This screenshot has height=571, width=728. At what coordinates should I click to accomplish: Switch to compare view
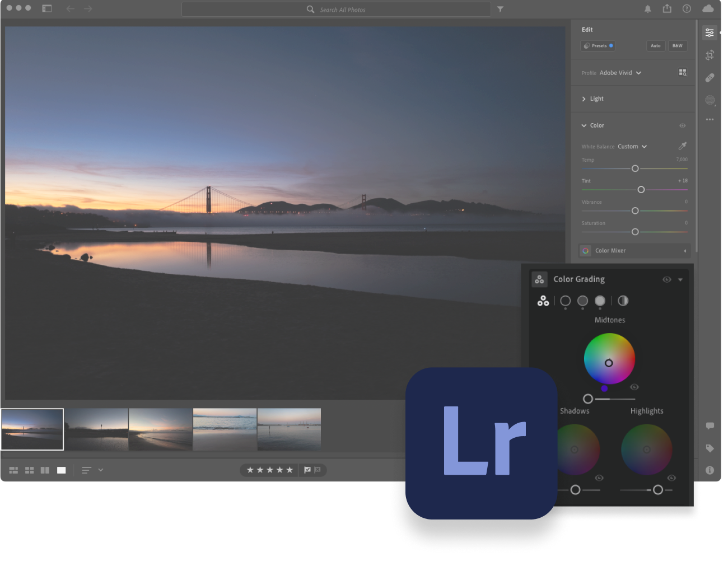45,470
